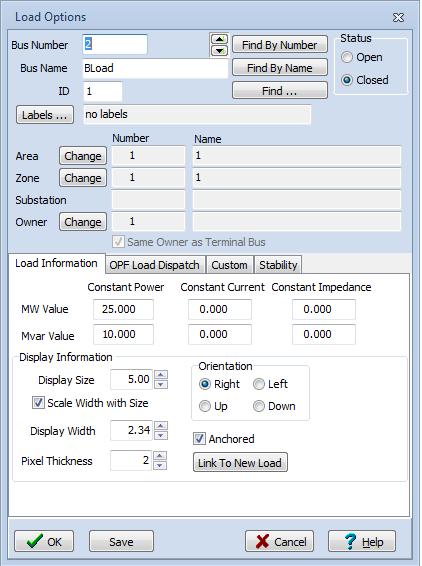422x566 pixels.
Task: Click the ID input field
Action: coord(103,91)
